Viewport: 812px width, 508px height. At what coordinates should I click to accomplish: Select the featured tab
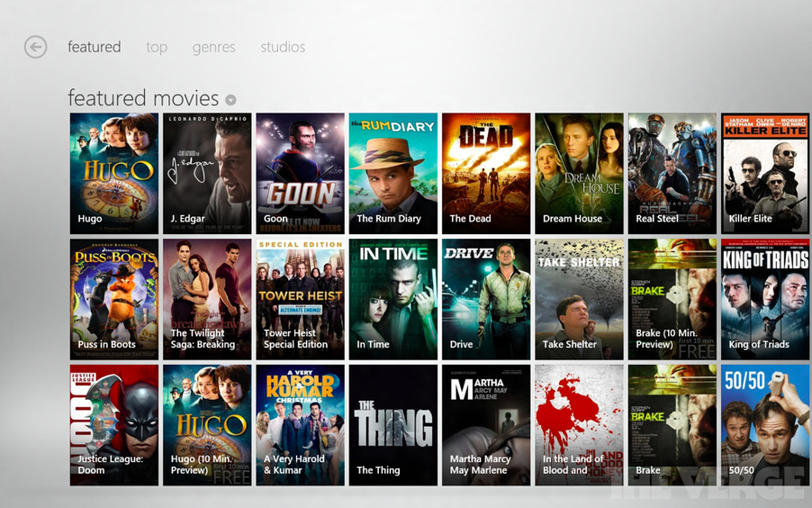(95, 47)
